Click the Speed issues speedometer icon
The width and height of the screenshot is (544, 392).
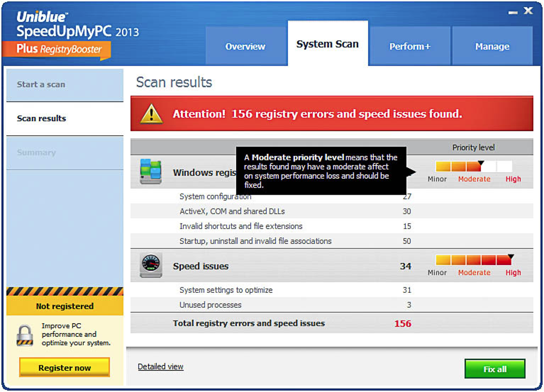pos(151,266)
